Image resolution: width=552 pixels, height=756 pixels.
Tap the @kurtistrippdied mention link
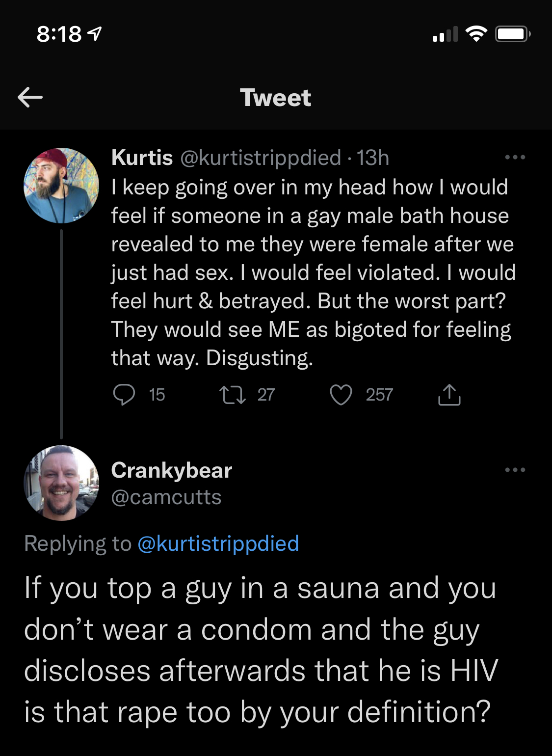tap(218, 544)
